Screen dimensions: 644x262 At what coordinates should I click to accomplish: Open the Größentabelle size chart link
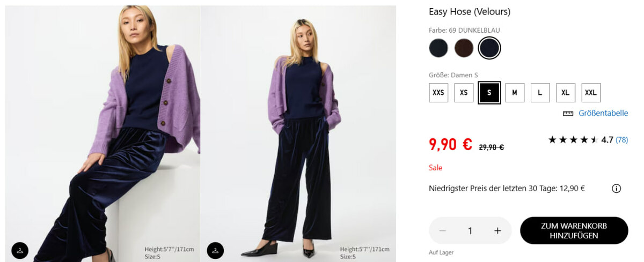pos(603,114)
